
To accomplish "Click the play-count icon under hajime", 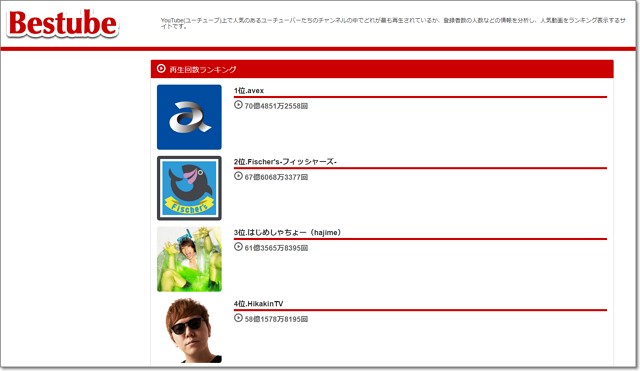I will pyautogui.click(x=238, y=247).
